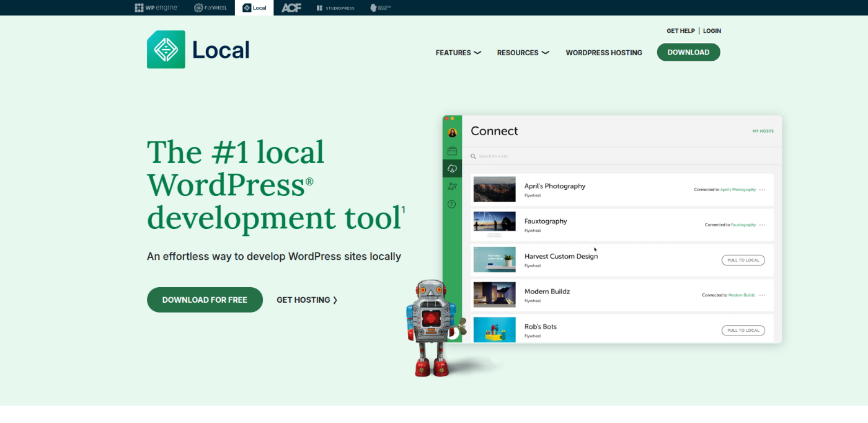Open the WP Engine brand link

coord(156,7)
